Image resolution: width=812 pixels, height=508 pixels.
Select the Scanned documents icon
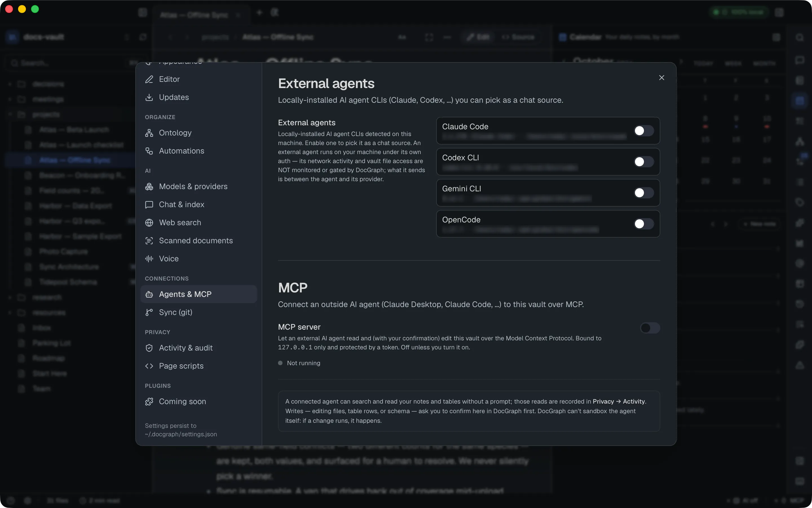tap(149, 241)
